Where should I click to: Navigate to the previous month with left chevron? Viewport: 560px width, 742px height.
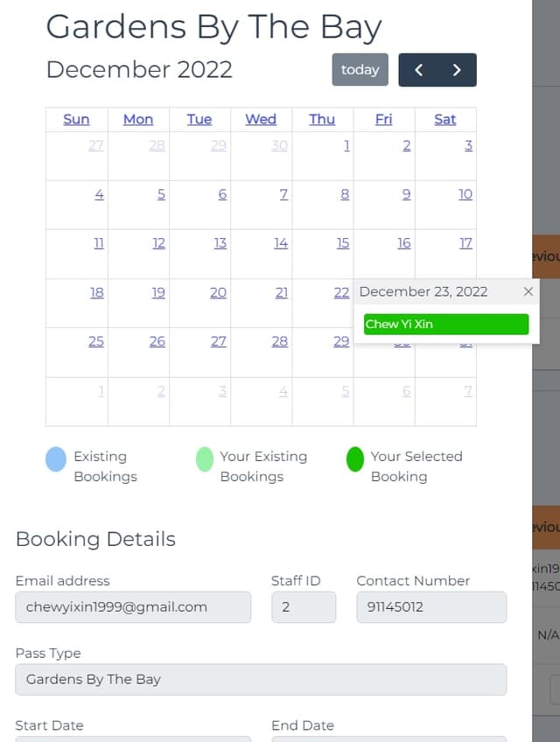pos(418,69)
